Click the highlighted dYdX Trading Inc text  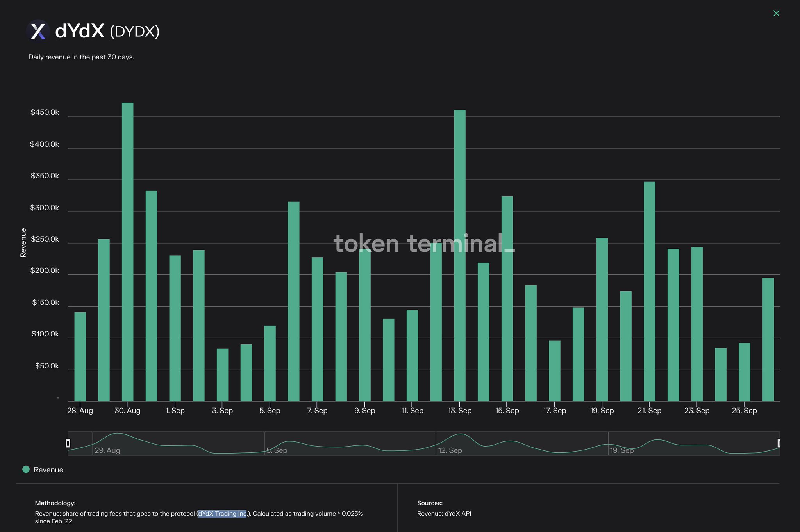point(222,513)
